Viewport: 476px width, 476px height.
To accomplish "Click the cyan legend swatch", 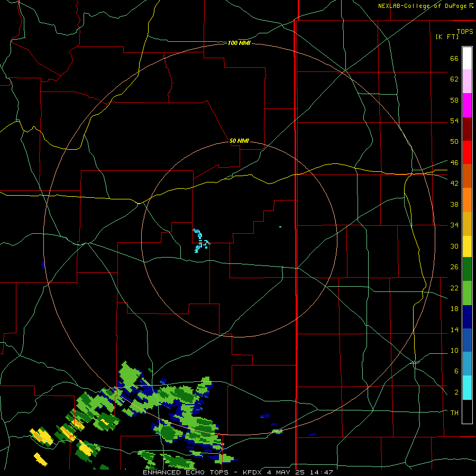I will point(467,388).
